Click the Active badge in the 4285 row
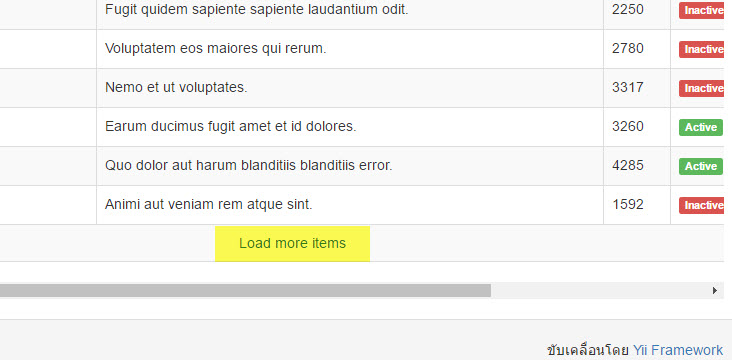732x360 pixels. (x=701, y=166)
